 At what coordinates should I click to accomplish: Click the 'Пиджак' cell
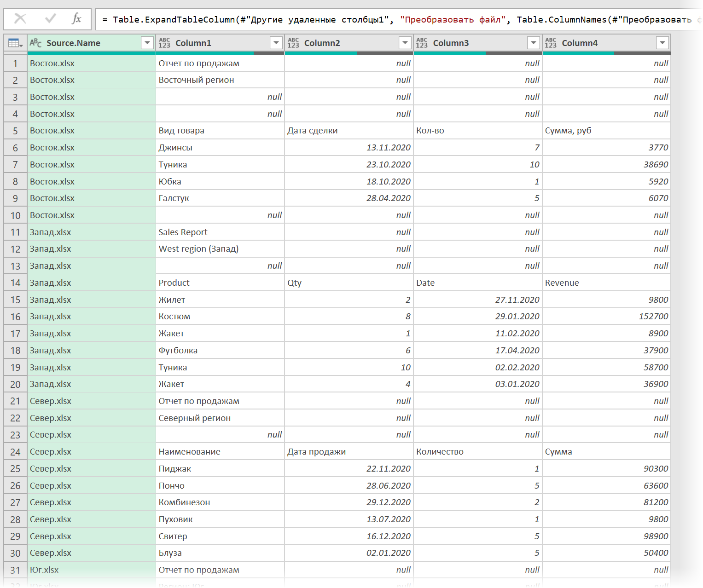pos(220,469)
